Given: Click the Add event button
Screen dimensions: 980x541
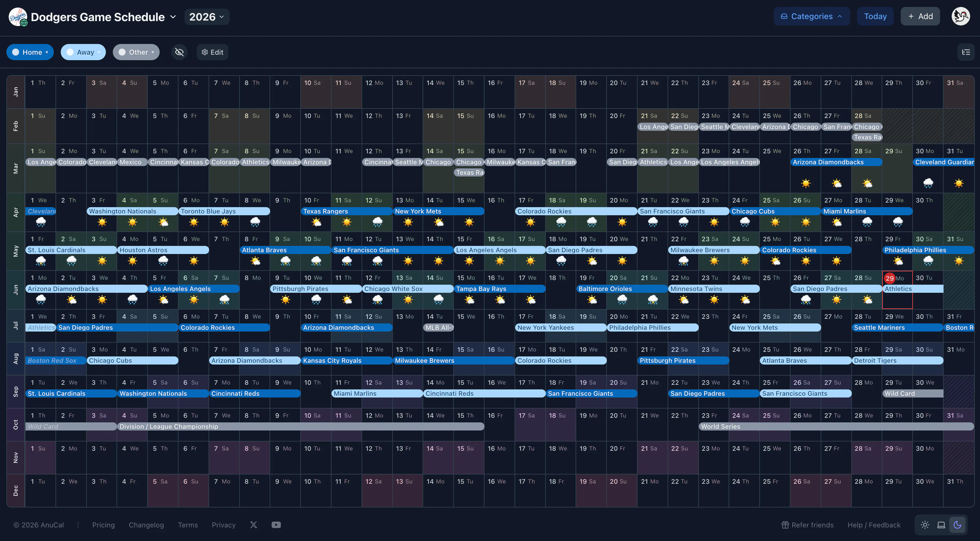Looking at the screenshot, I should 920,16.
